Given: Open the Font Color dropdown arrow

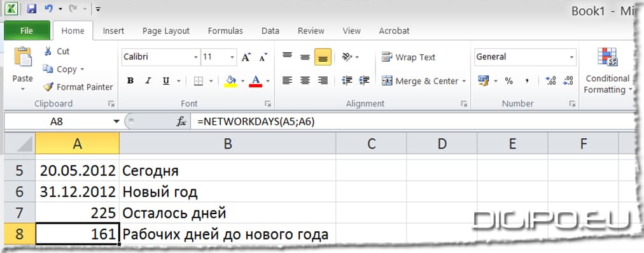Looking at the screenshot, I should (268, 81).
